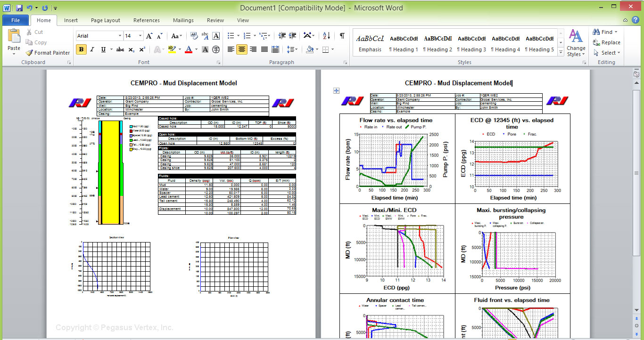
Task: Apply character shading to text
Action: pyautogui.click(x=205, y=49)
